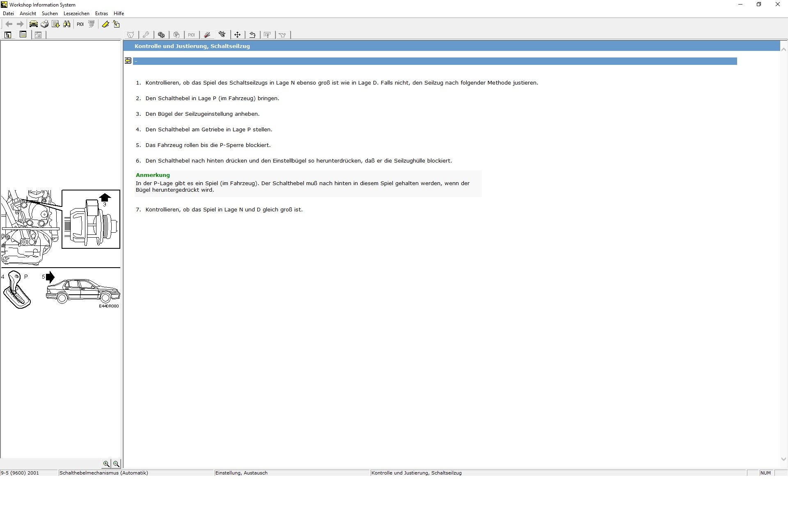Switch to the document list view tab

[x=23, y=35]
